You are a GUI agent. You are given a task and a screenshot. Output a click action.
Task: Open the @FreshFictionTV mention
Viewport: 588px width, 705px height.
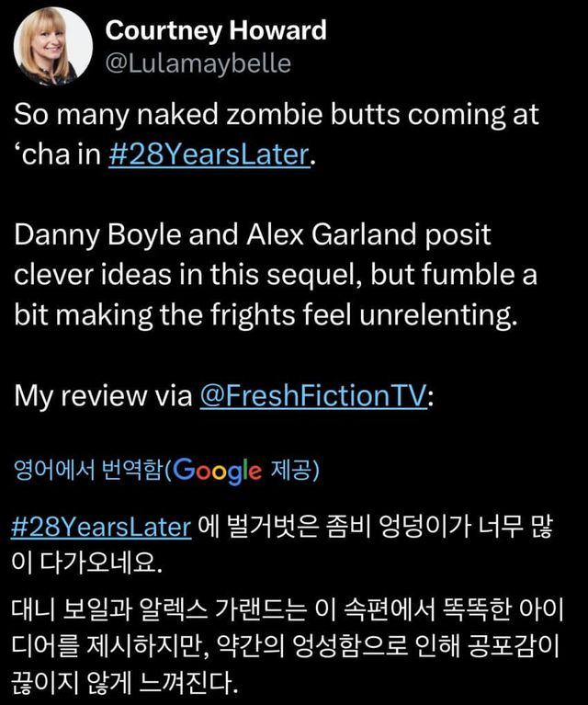313,395
